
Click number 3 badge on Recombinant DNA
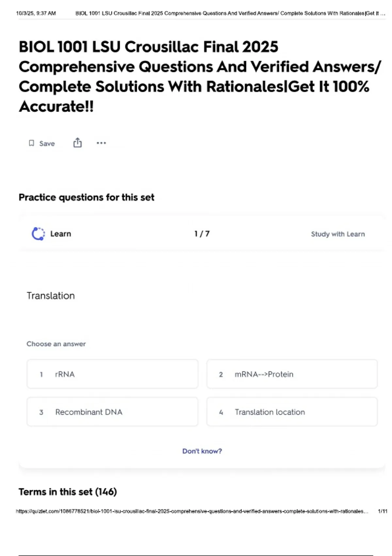pyautogui.click(x=41, y=412)
